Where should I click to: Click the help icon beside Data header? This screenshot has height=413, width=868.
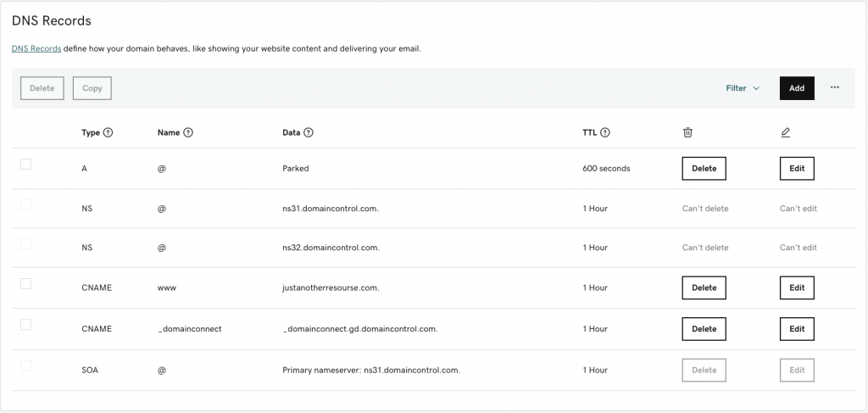coord(309,133)
